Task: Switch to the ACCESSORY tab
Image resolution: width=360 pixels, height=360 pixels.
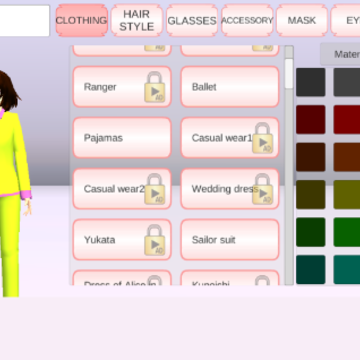Action: (247, 20)
